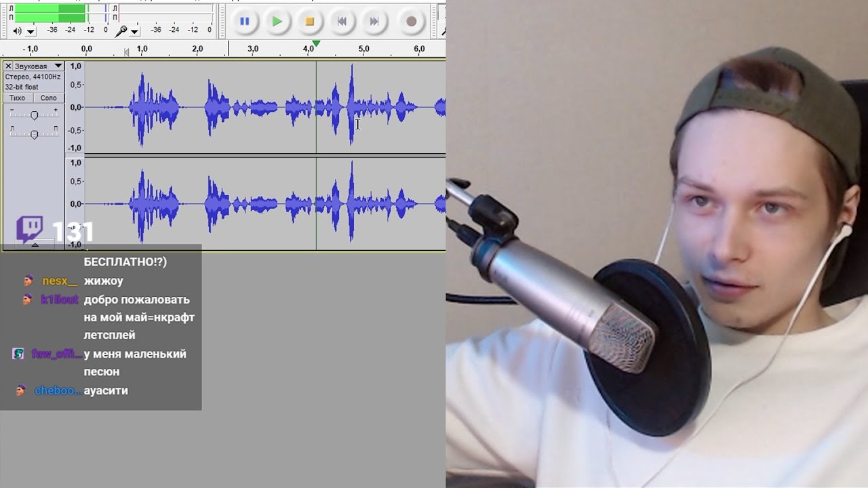Screen dimensions: 868x488
Task: Start recording with the Record button
Action: click(x=411, y=22)
